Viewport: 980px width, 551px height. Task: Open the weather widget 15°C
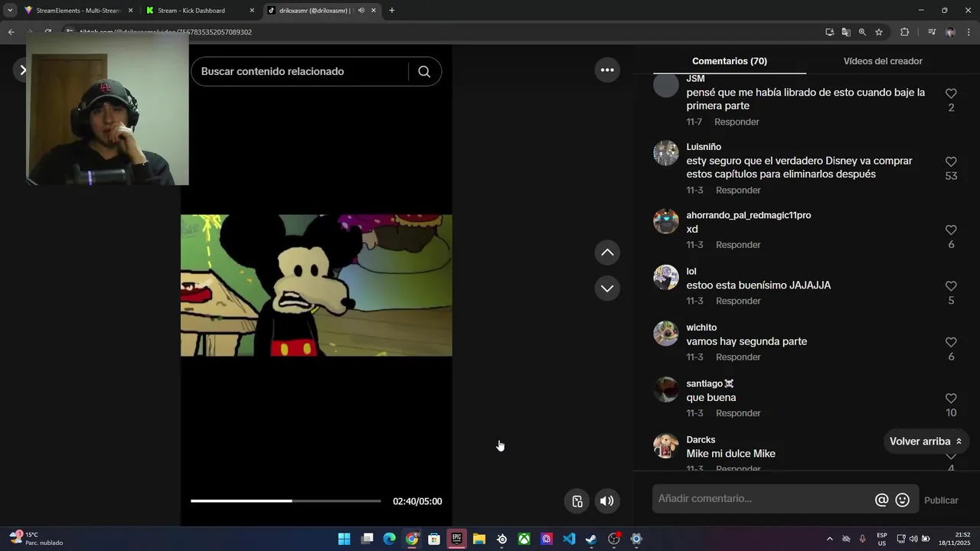(36, 539)
